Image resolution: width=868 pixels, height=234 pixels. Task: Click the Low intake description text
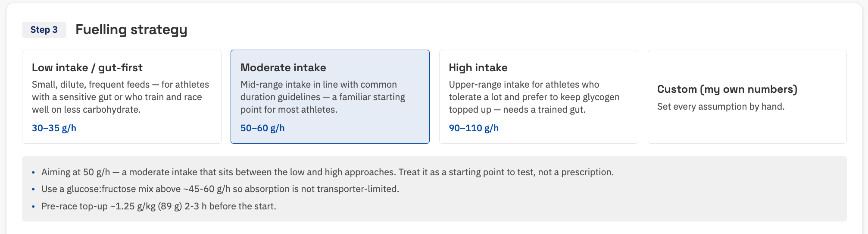[121, 97]
